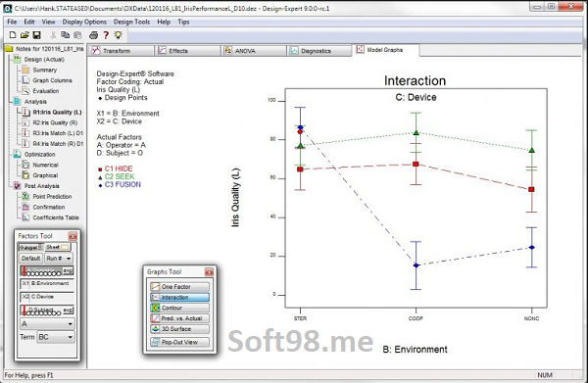The height and width of the screenshot is (383, 588).
Task: Click the 3D Surface graph button
Action: [x=180, y=329]
